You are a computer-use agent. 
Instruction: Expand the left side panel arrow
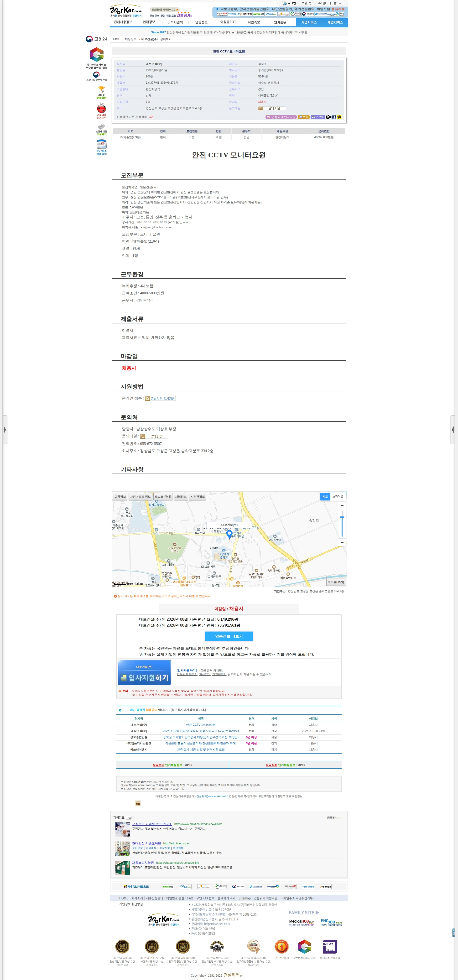5,429
